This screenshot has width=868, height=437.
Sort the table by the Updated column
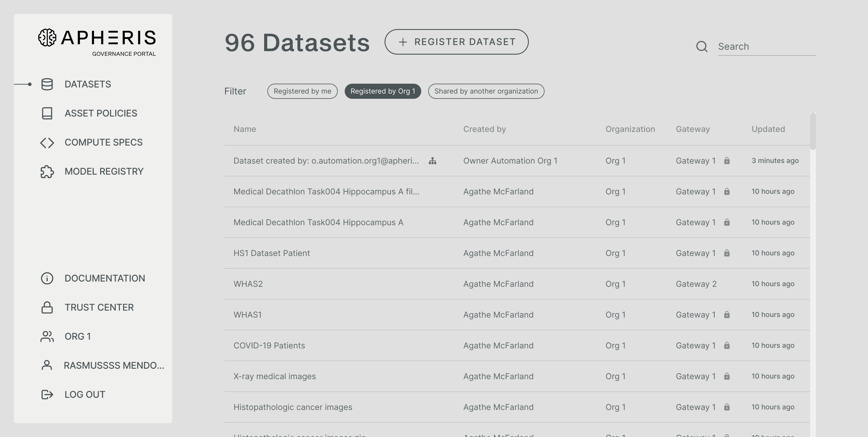coord(768,129)
